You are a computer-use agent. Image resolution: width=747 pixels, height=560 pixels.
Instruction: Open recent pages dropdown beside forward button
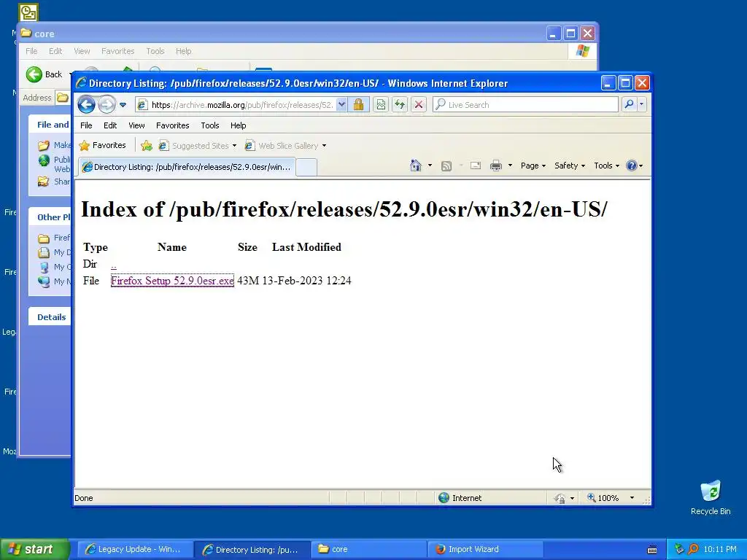[123, 105]
